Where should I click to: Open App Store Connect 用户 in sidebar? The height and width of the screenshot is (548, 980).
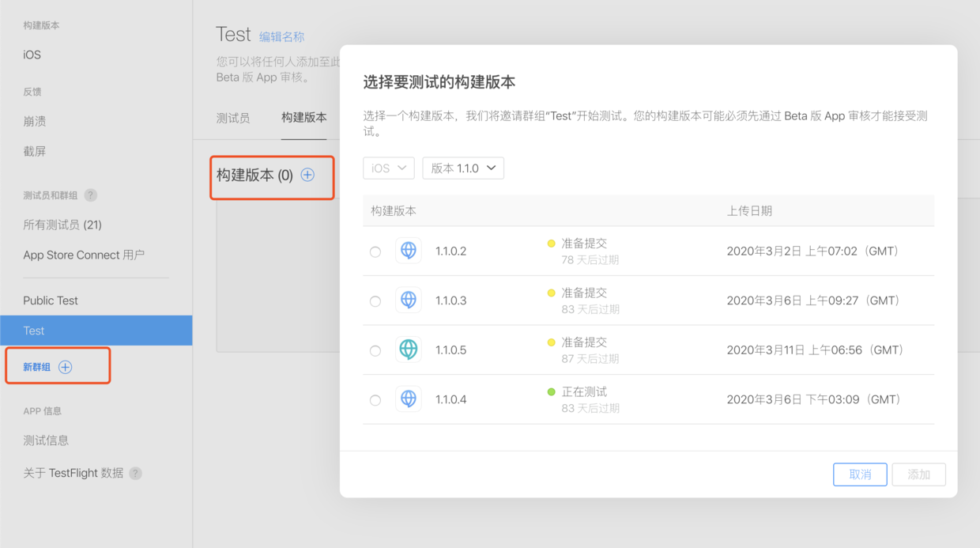(84, 255)
